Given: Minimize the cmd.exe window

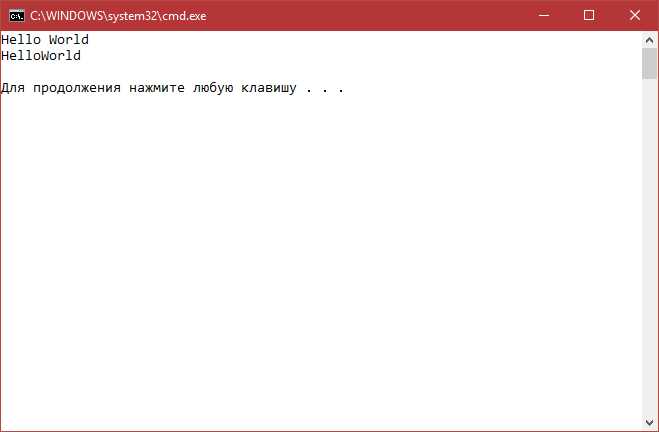Looking at the screenshot, I should pos(543,16).
